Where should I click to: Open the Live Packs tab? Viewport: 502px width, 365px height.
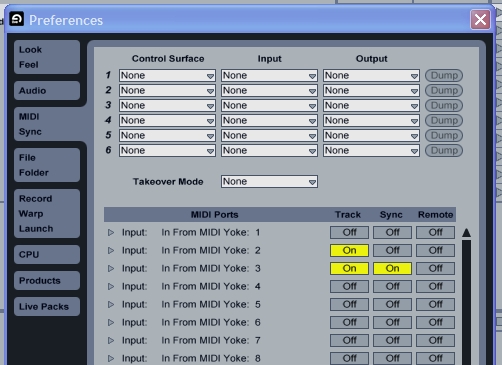click(47, 306)
